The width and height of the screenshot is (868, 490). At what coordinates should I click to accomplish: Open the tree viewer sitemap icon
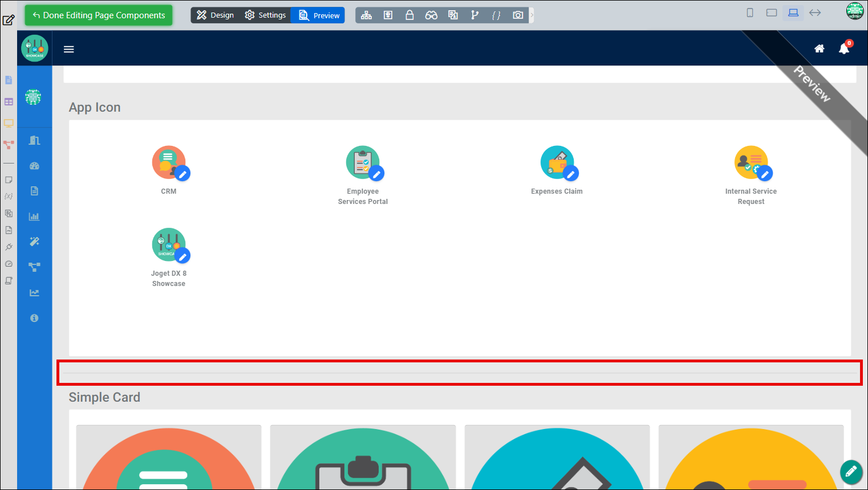(x=367, y=15)
